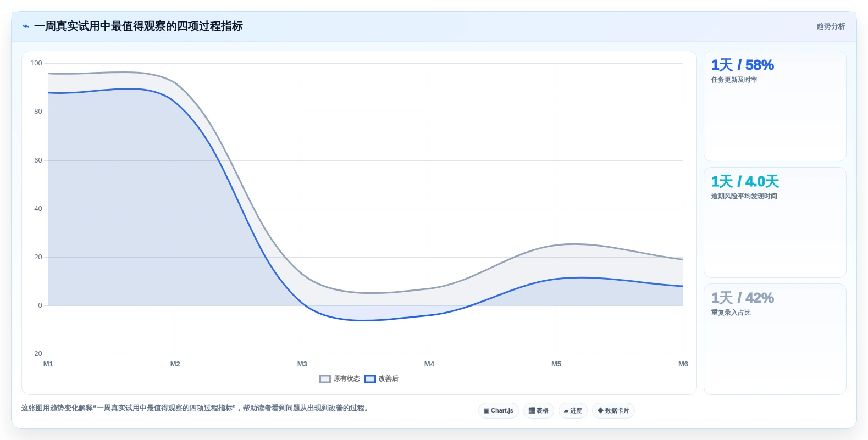Click the chart title heading text
The height and width of the screenshot is (440, 868).
pyautogui.click(x=138, y=26)
